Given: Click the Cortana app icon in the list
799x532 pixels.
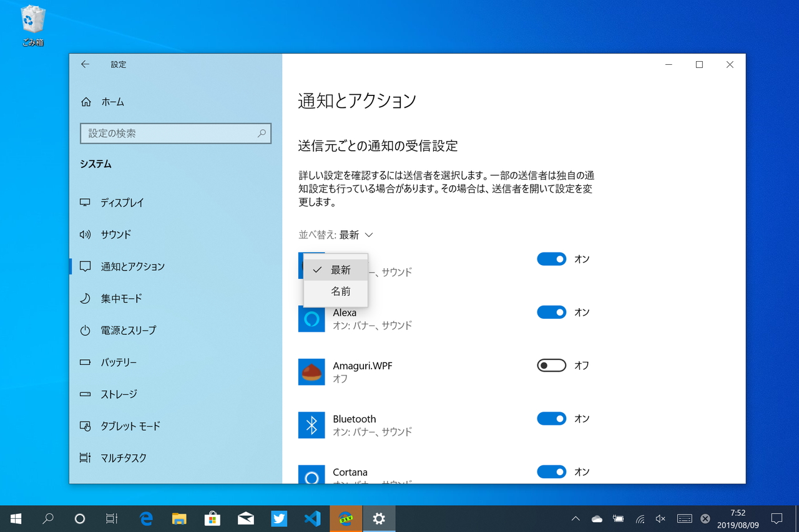Looking at the screenshot, I should [x=311, y=475].
